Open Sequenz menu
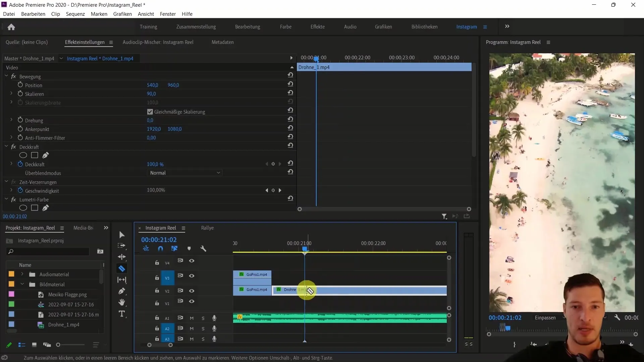Image resolution: width=644 pixels, height=362 pixels. 75,14
